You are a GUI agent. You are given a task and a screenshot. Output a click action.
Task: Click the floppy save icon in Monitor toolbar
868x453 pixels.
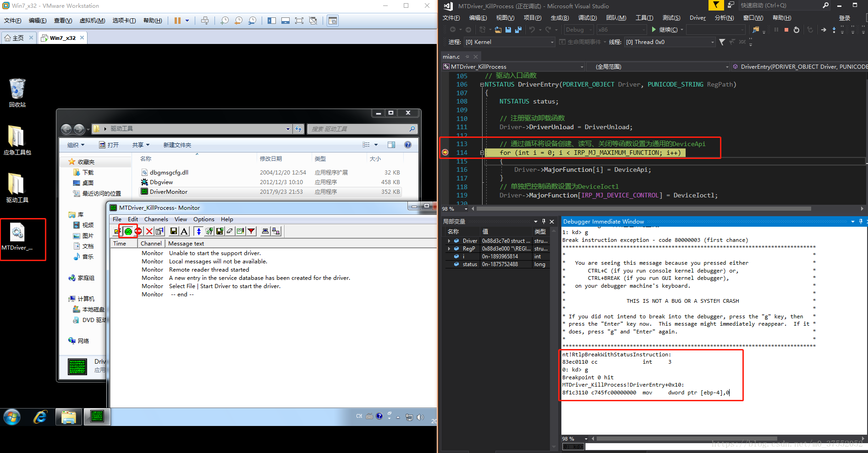pyautogui.click(x=174, y=231)
